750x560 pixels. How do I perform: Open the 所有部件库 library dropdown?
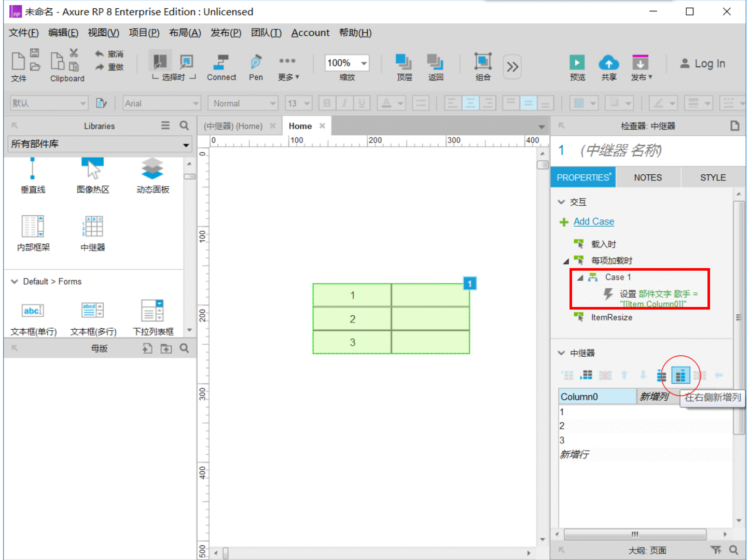pos(100,144)
